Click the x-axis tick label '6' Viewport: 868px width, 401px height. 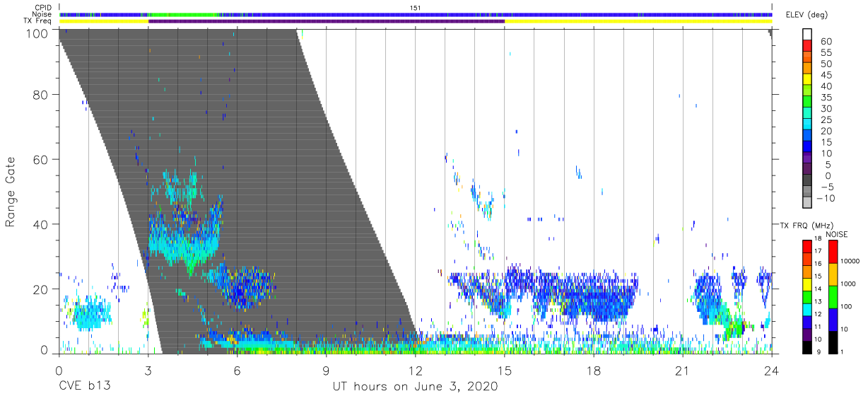(237, 370)
